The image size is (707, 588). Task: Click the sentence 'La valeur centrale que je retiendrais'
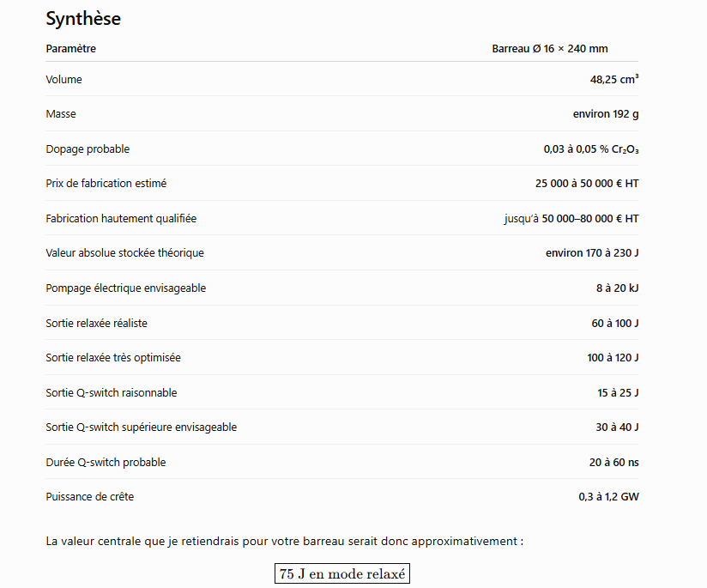[x=285, y=541]
